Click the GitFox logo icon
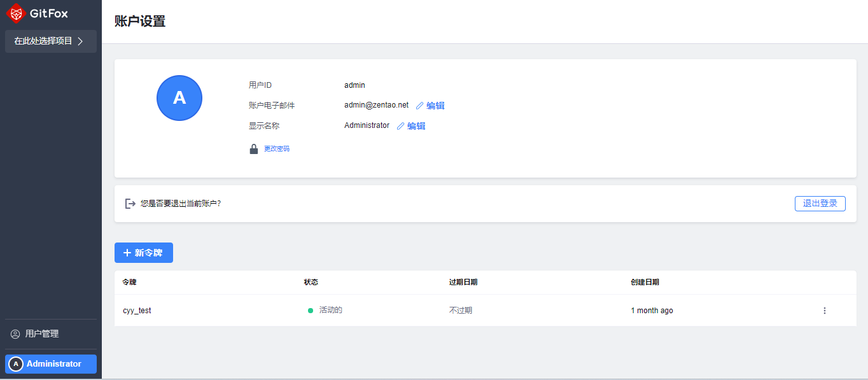The height and width of the screenshot is (380, 868). (x=17, y=13)
